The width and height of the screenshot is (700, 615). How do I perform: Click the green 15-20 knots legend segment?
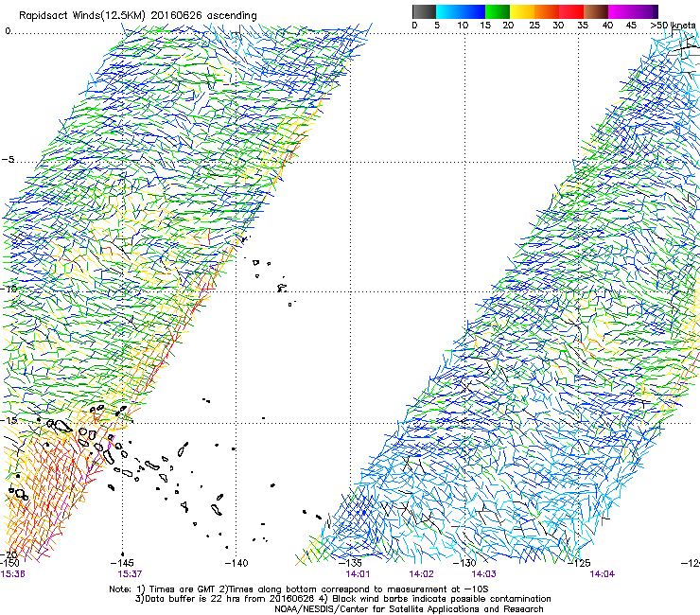(498, 11)
